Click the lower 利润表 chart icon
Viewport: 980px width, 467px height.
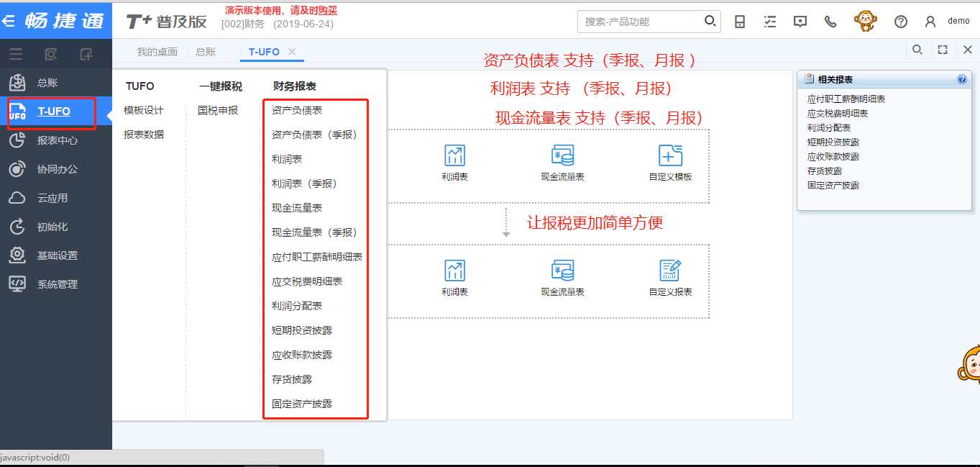pos(454,271)
